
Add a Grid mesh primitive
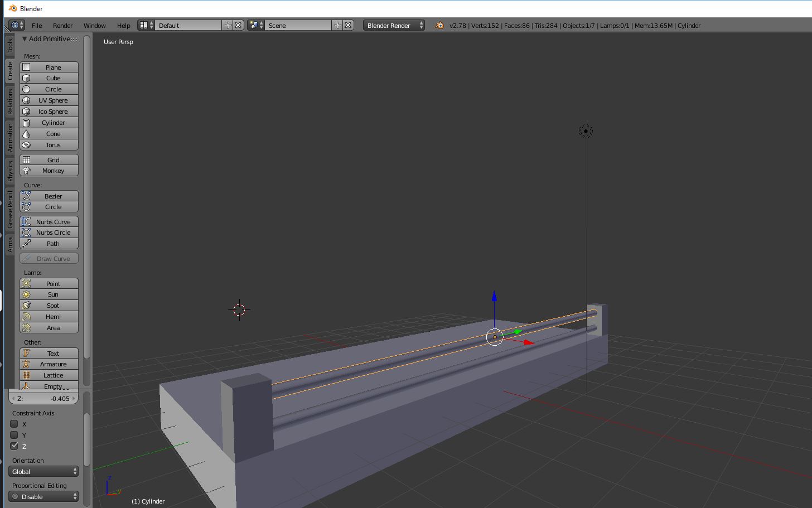49,160
